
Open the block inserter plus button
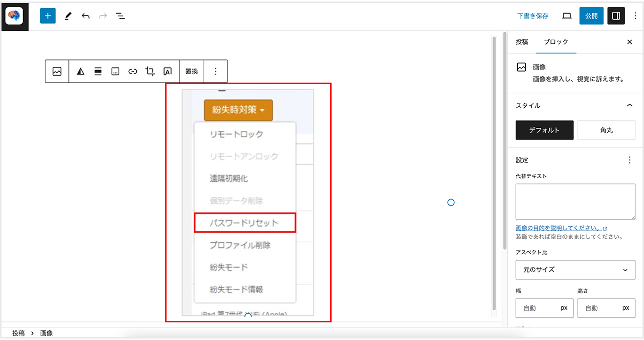click(x=48, y=16)
